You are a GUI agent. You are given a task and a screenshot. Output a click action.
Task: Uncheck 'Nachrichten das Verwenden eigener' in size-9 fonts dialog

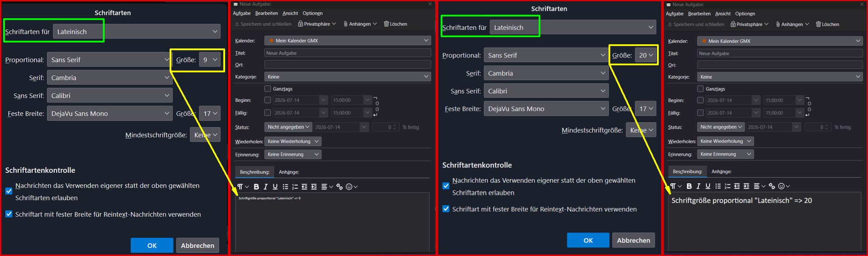(9, 191)
